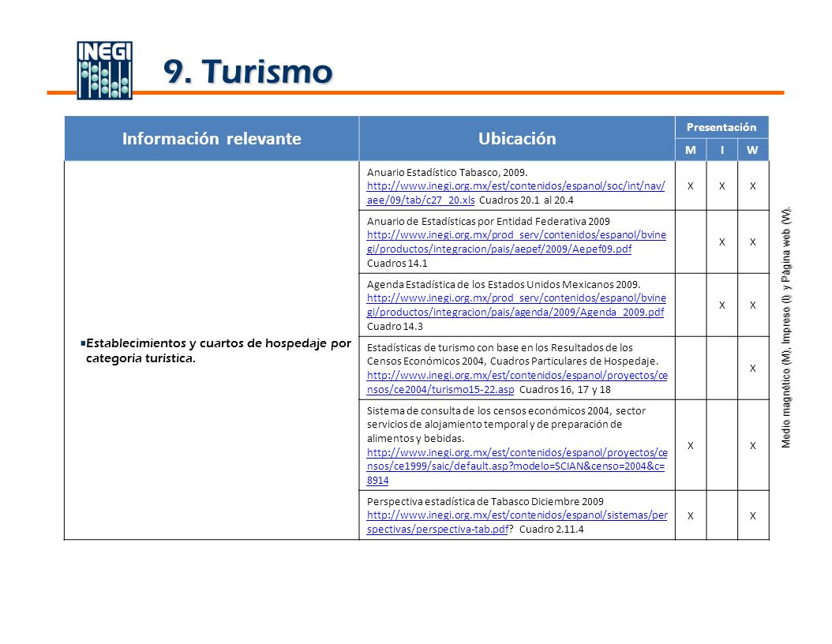Open the turismo15-22.asp link
The width and height of the screenshot is (832, 644).
click(517, 382)
